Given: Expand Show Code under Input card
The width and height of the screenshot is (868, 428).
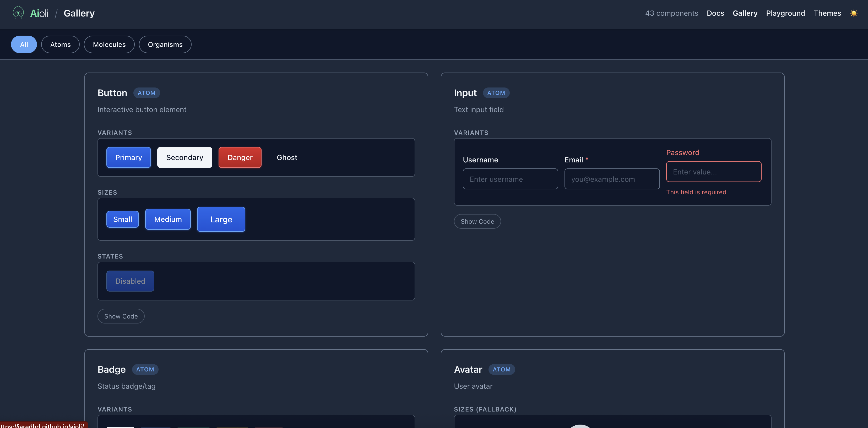Looking at the screenshot, I should coord(477,221).
